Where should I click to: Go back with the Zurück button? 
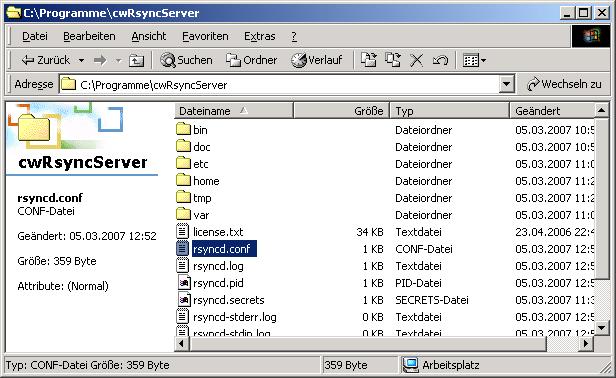point(45,61)
